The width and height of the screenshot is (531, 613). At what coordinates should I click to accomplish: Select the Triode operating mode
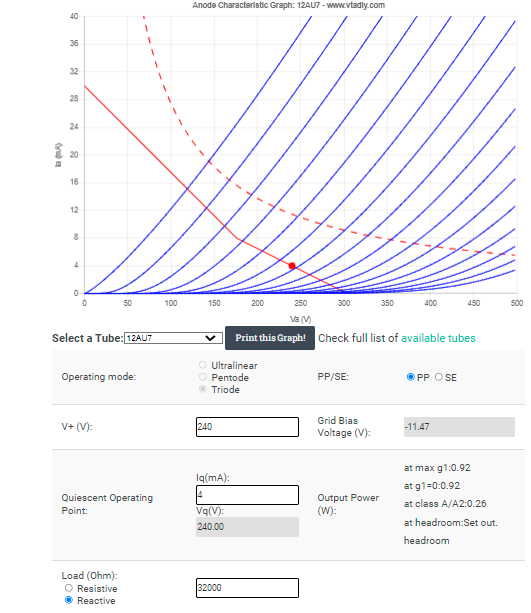[203, 389]
